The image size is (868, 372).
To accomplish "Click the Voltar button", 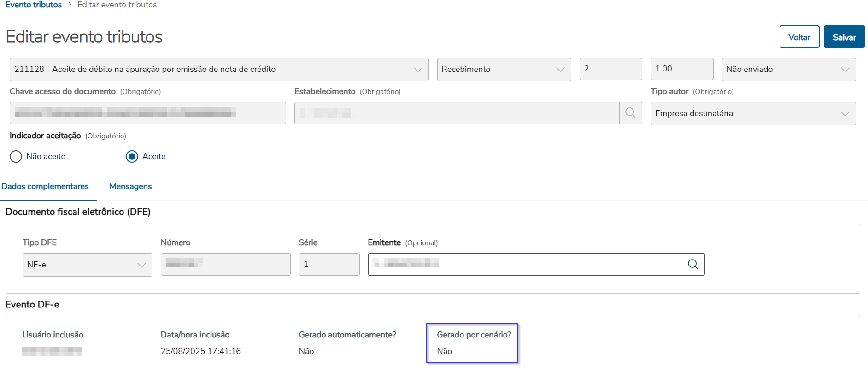I will pos(799,37).
